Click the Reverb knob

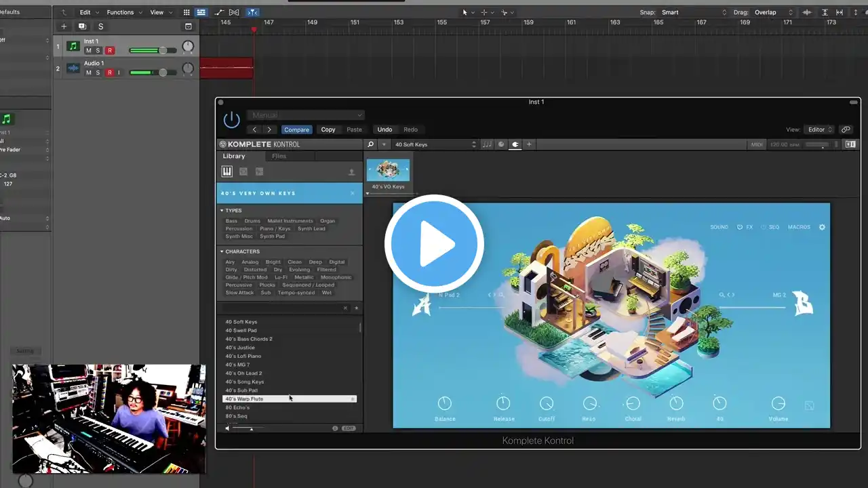coord(676,403)
